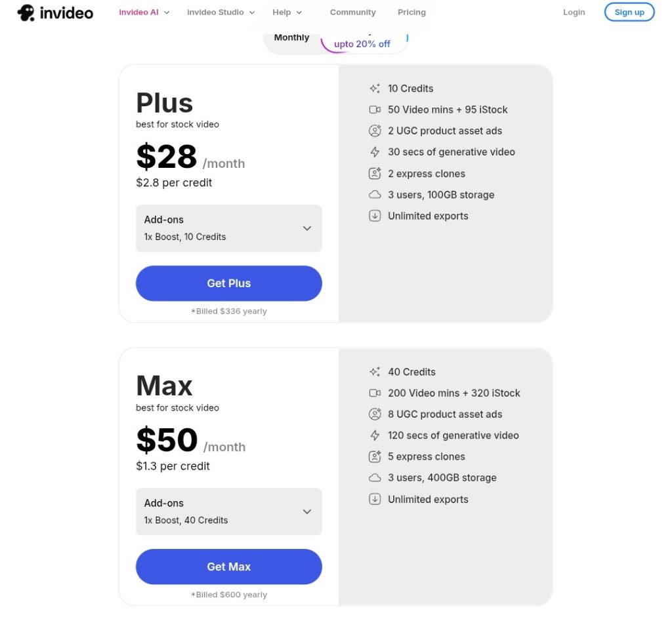This screenshot has width=672, height=621.
Task: Switch billing toggle to Monthly
Action: 291,38
